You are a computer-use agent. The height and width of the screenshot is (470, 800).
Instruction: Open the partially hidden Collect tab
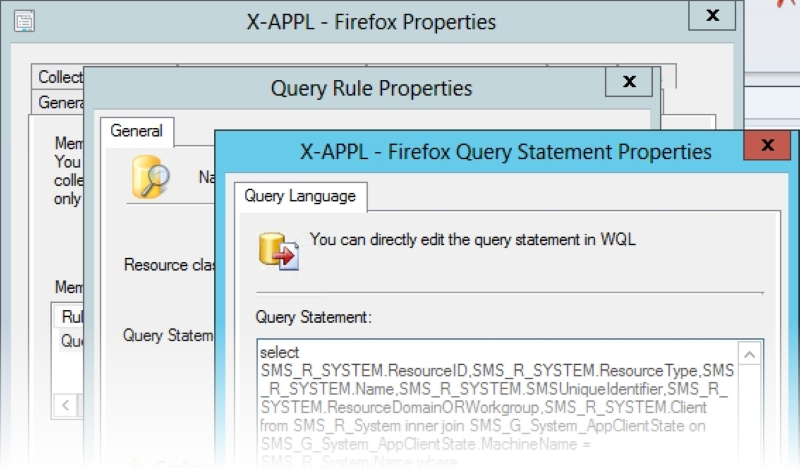(58, 77)
